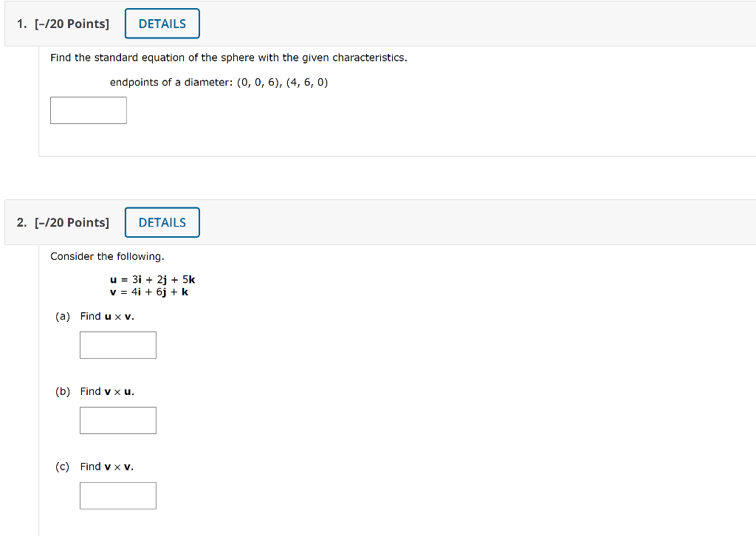This screenshot has width=756, height=536.
Task: Open DETAILS for question 2
Action: tap(162, 221)
